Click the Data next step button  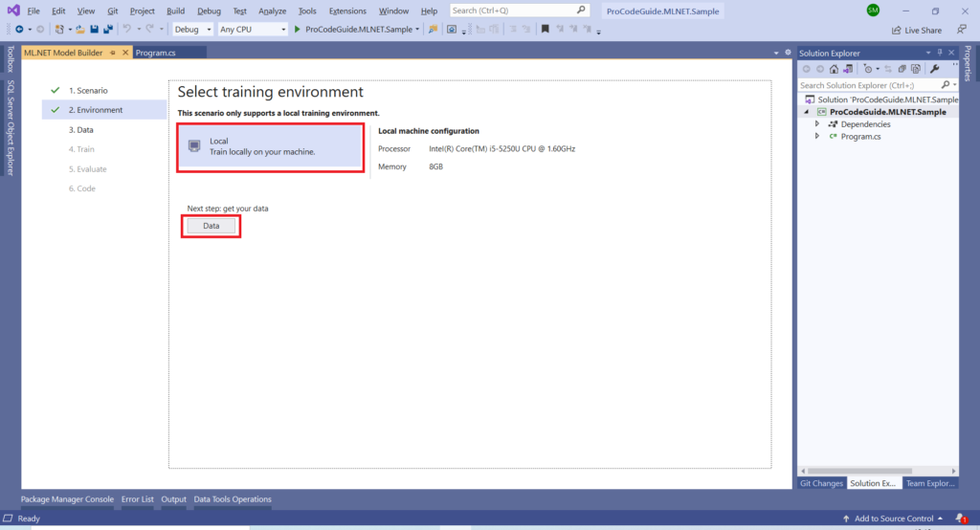pyautogui.click(x=212, y=226)
